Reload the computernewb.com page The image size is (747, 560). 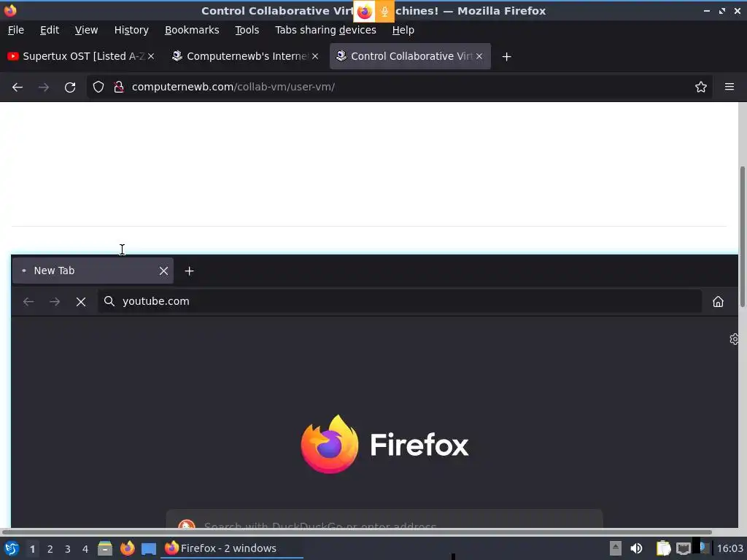tap(70, 87)
